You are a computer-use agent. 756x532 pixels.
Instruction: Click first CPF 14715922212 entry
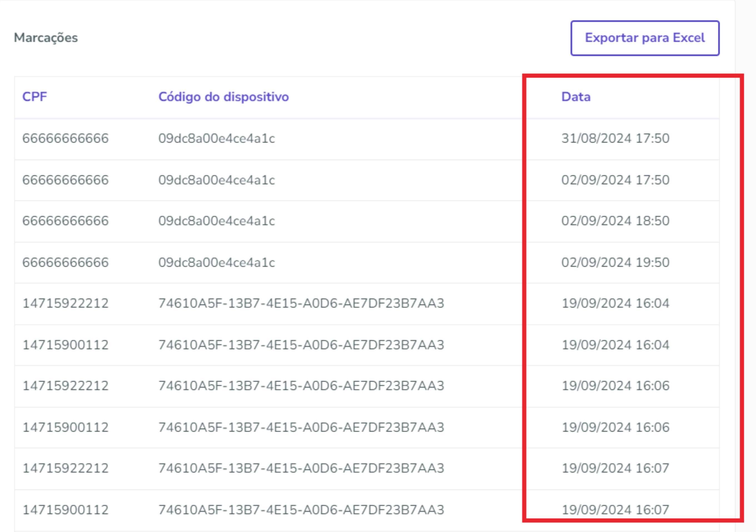coord(65,303)
